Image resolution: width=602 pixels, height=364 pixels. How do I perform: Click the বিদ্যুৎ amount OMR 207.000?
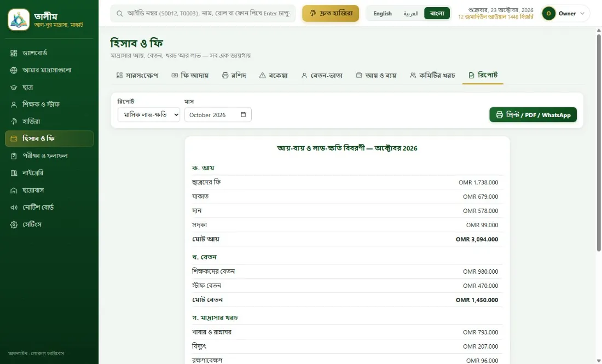(x=481, y=346)
